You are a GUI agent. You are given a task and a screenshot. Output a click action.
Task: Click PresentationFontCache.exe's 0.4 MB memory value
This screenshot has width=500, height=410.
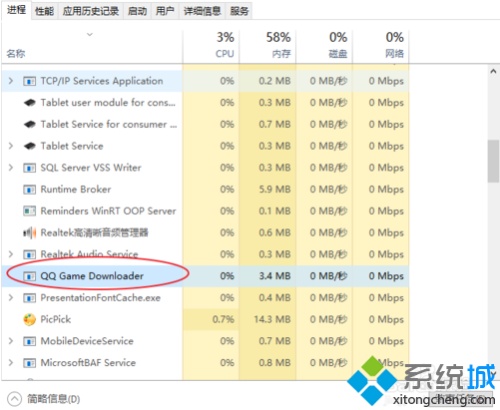[x=275, y=298]
